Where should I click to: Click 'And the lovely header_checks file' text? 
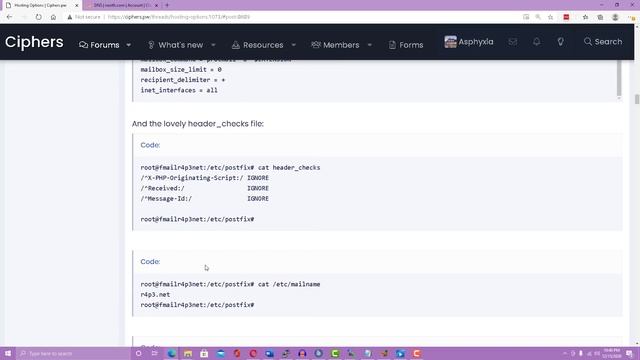pos(198,124)
